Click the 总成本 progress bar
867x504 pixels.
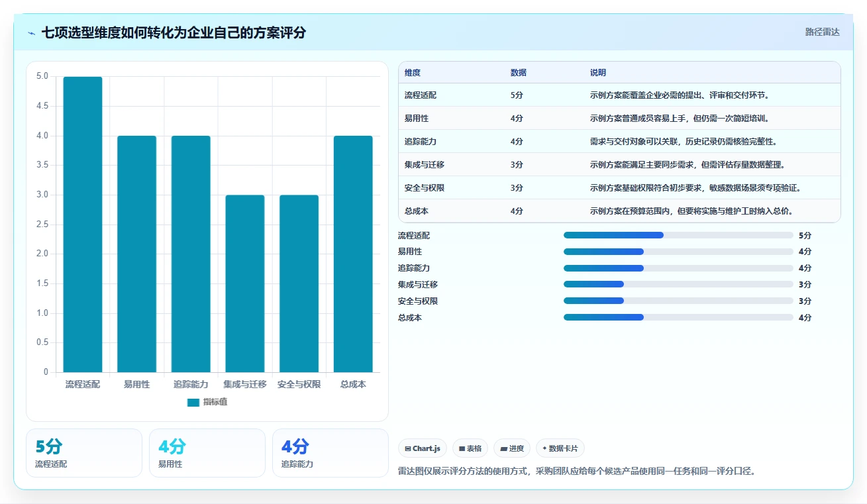pyautogui.click(x=678, y=317)
